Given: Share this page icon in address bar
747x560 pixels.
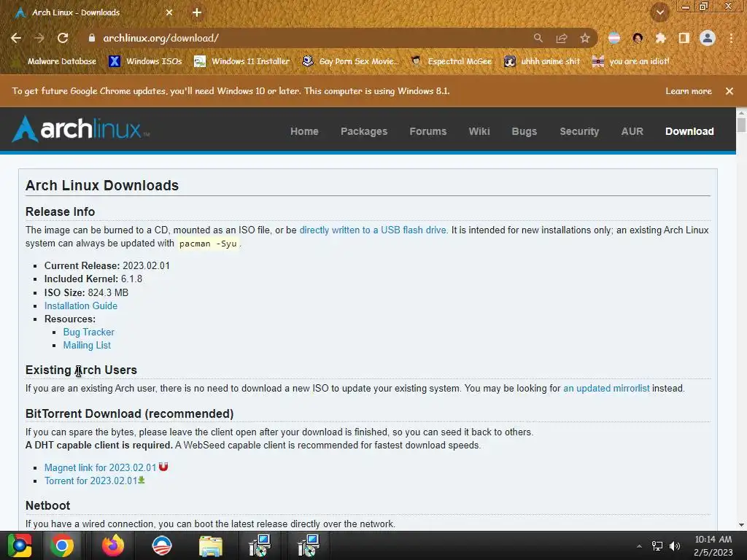Looking at the screenshot, I should 562,38.
